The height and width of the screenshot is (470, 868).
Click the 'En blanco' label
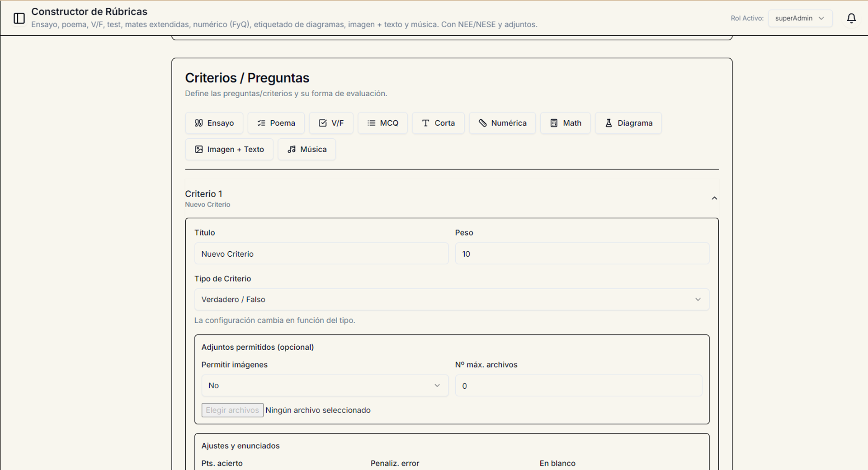tap(557, 463)
